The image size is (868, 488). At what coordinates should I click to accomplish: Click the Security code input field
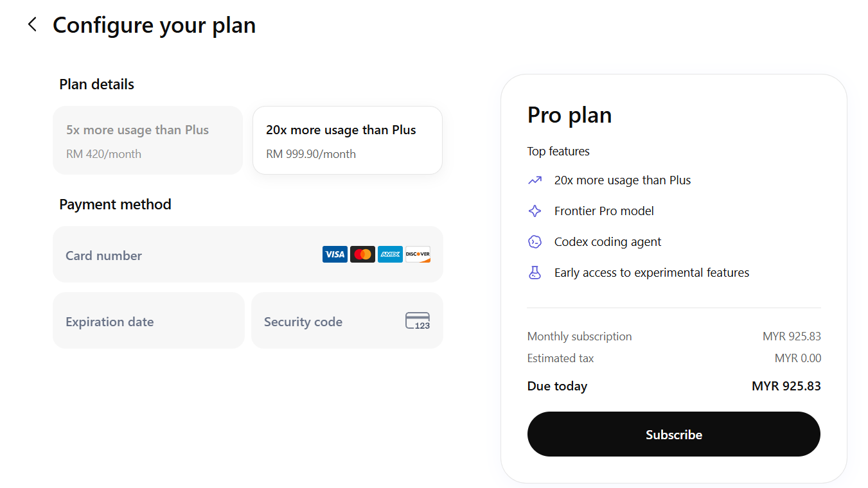(324, 321)
